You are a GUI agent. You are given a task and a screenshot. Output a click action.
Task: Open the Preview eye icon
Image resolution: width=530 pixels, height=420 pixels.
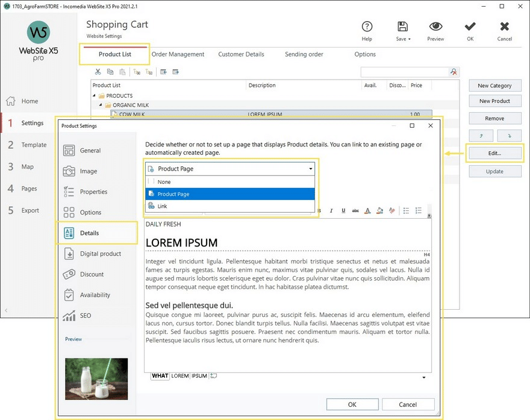click(435, 27)
